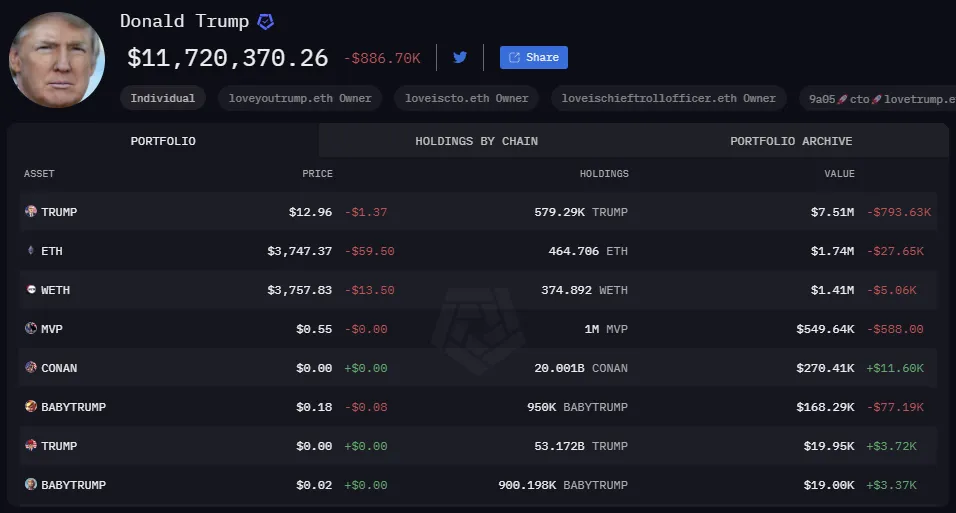Select the MVP token icon
Image resolution: width=956 pixels, height=513 pixels.
click(30, 329)
